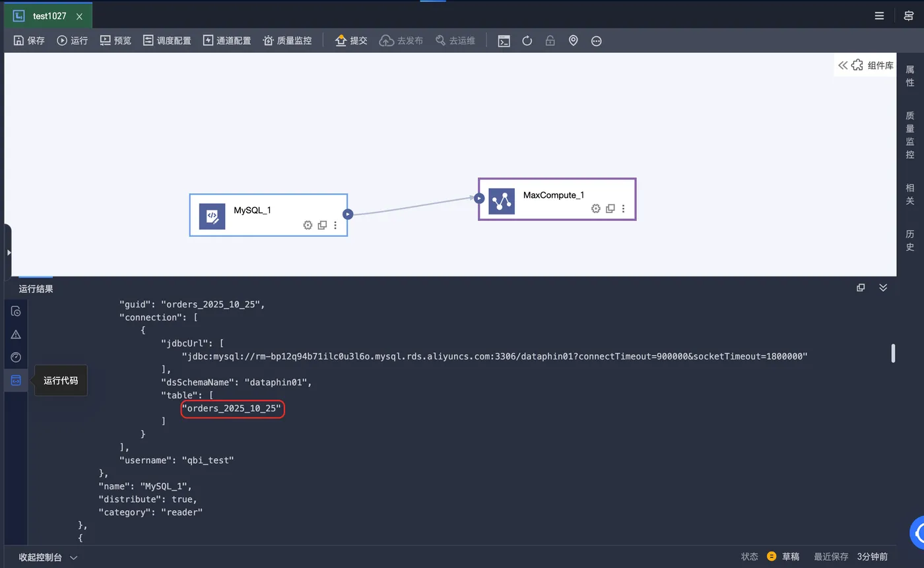Click the "username": "qbi_test" line
Screen dimensions: 924x568
click(x=176, y=460)
